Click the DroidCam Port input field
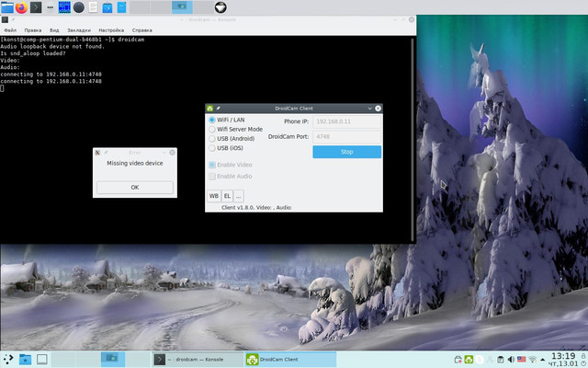The image size is (588, 368). click(347, 137)
